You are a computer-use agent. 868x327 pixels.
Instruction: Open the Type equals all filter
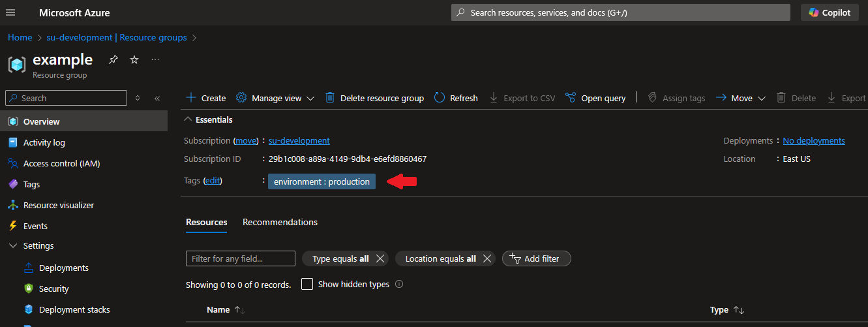coord(340,258)
